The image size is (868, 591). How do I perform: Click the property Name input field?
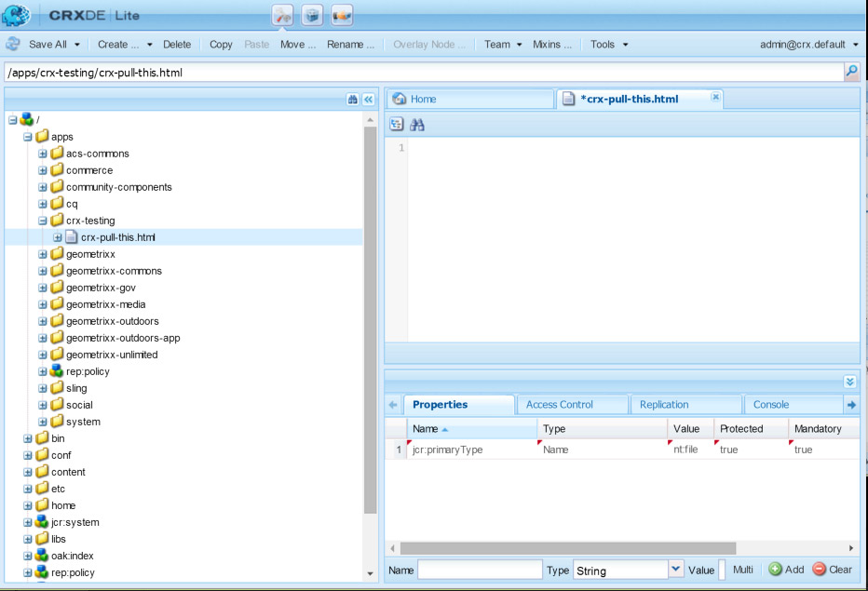pos(480,570)
